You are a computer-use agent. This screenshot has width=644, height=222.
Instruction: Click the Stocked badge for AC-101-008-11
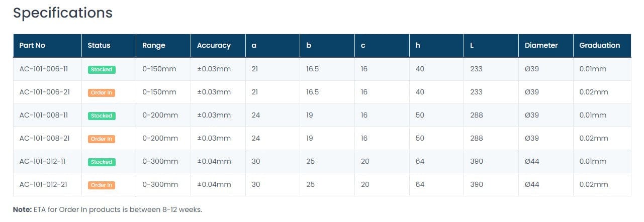pyautogui.click(x=102, y=116)
